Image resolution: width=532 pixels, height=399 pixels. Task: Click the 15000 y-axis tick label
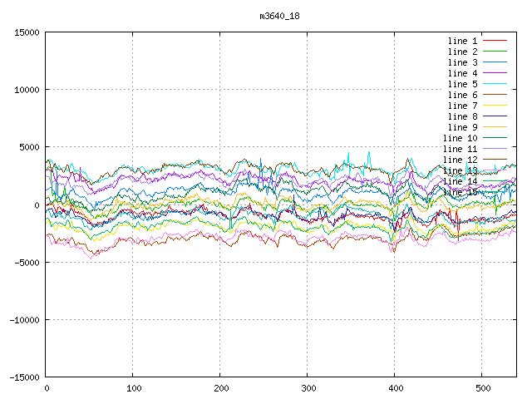[25, 32]
